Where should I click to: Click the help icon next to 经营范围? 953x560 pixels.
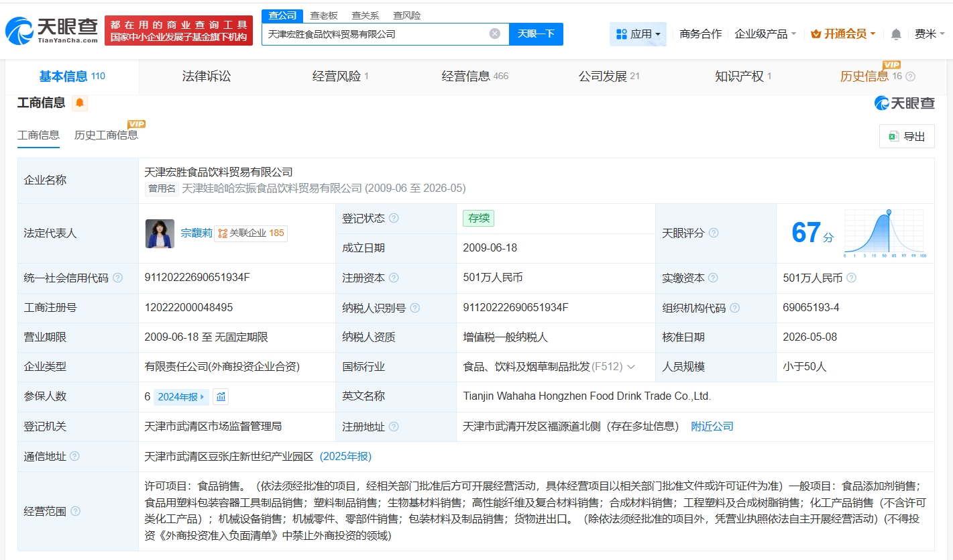tap(75, 511)
